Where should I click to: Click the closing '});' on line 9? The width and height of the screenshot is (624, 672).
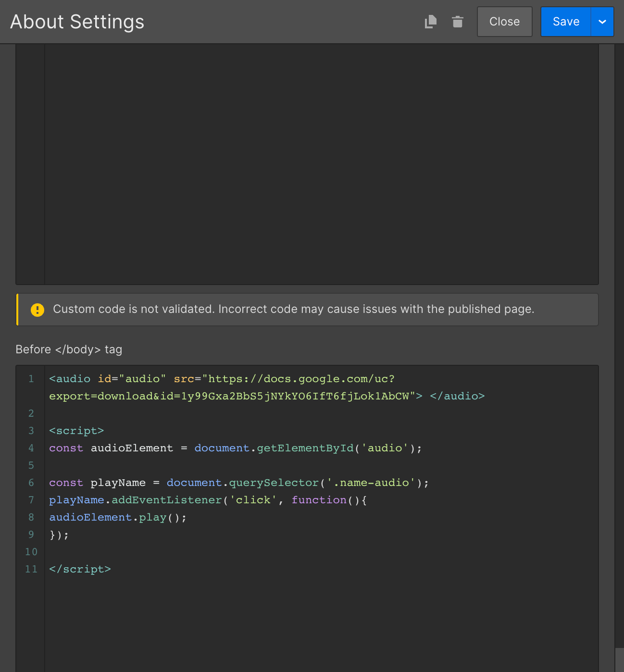pyautogui.click(x=59, y=535)
